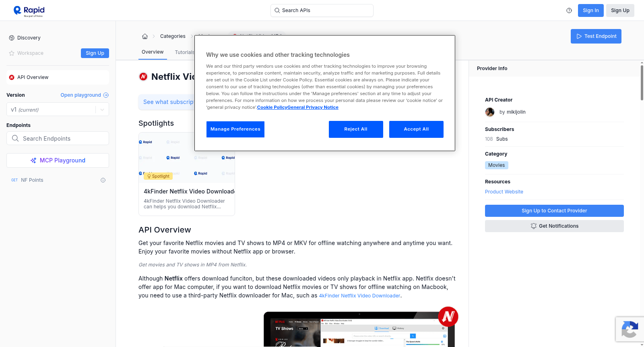Select the GET NF Points endpoint
The width and height of the screenshot is (644, 347).
[58, 180]
